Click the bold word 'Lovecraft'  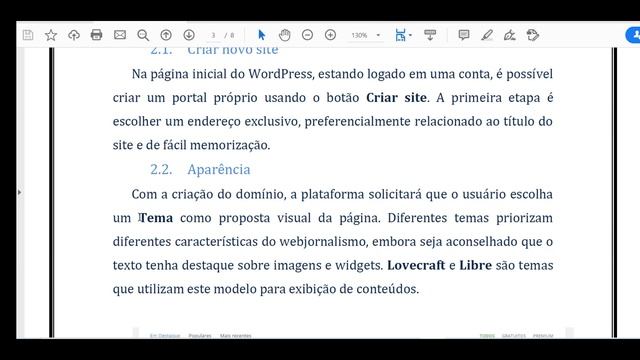(416, 265)
